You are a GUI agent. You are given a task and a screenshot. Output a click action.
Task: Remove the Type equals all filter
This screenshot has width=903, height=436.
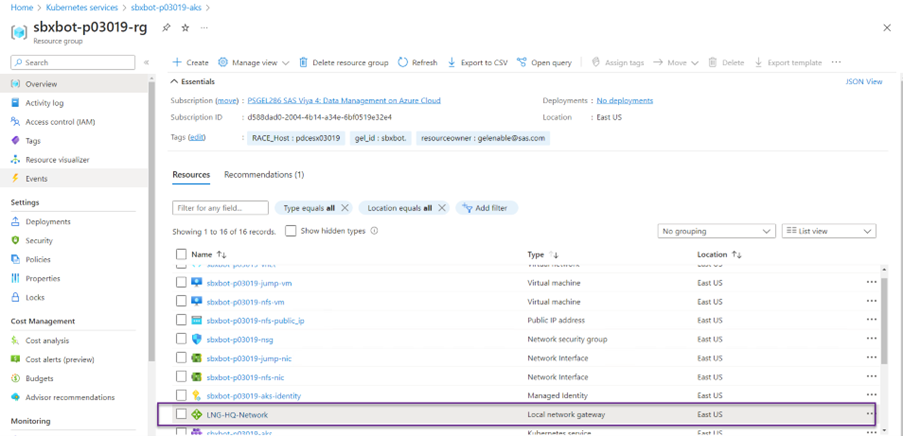345,208
